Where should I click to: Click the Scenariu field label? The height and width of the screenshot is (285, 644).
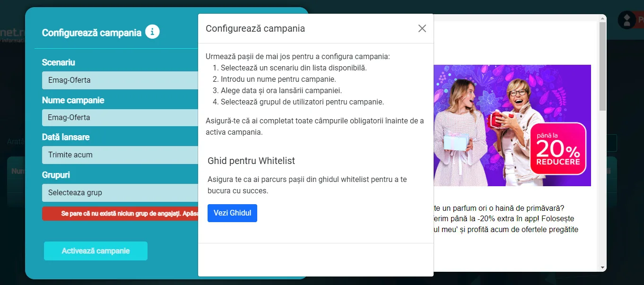[59, 62]
